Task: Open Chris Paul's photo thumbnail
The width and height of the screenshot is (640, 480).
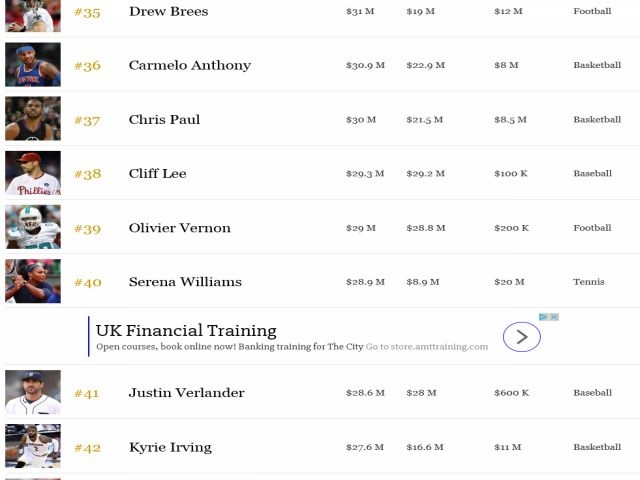Action: click(x=33, y=118)
